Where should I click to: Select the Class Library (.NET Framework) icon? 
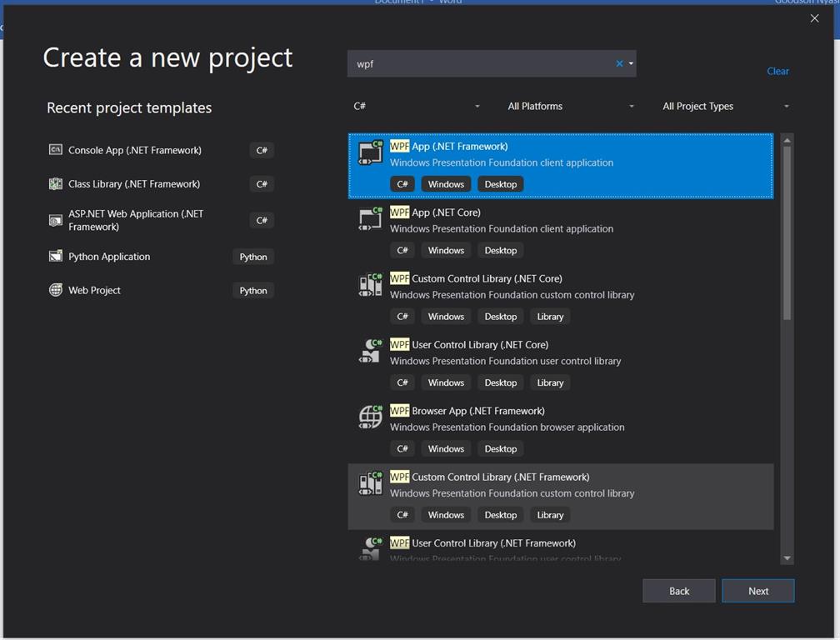tap(56, 183)
